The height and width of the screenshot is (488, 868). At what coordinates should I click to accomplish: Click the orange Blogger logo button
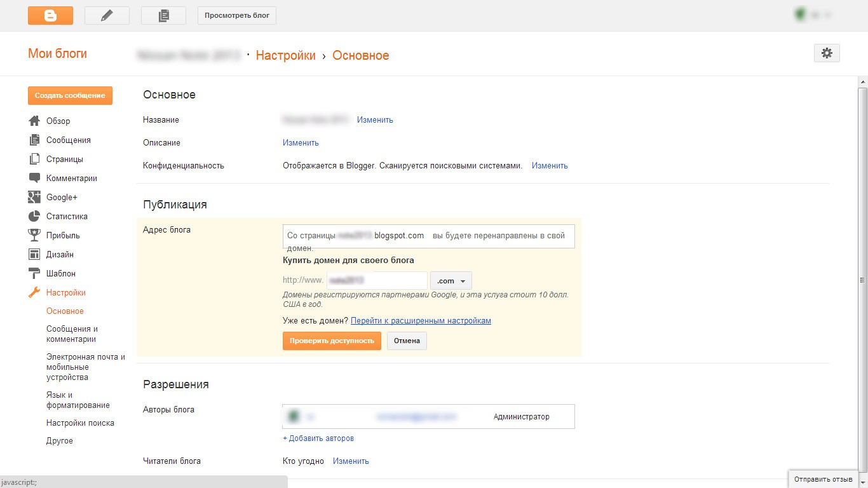tap(50, 15)
